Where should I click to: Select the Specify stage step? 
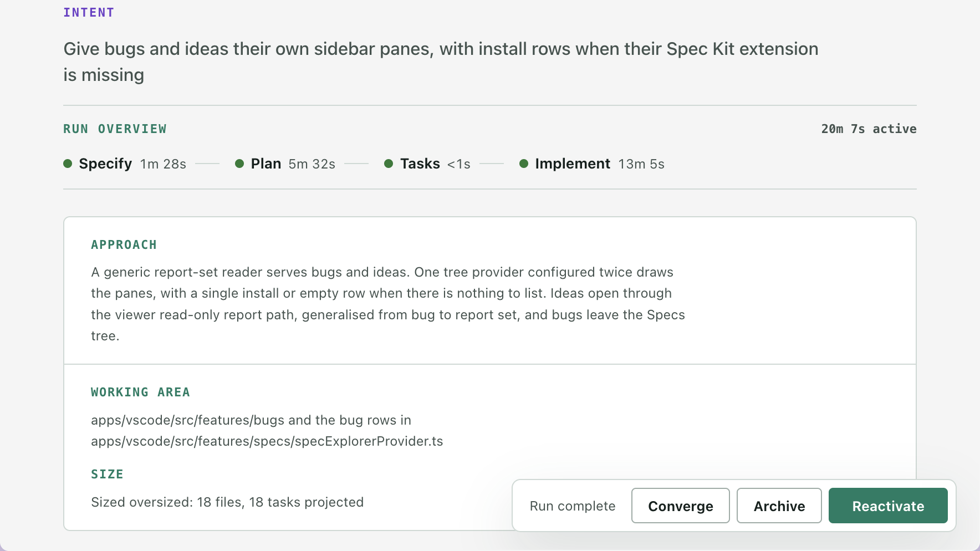[125, 164]
